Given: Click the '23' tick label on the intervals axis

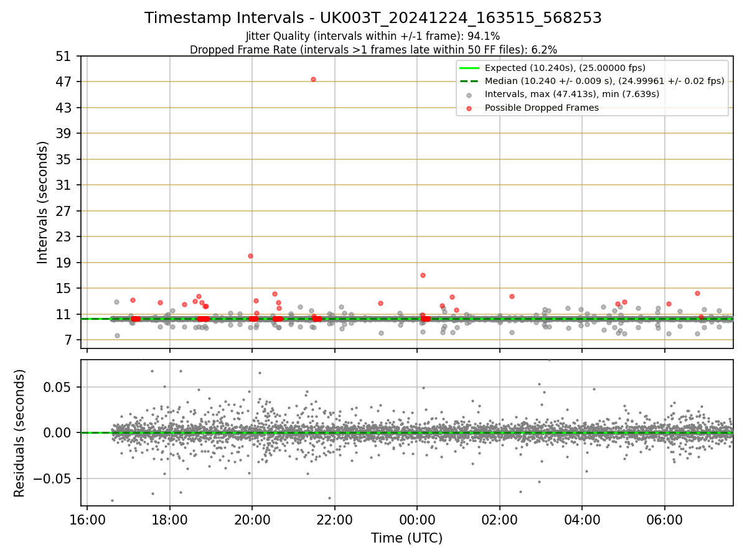Looking at the screenshot, I should pos(63,237).
